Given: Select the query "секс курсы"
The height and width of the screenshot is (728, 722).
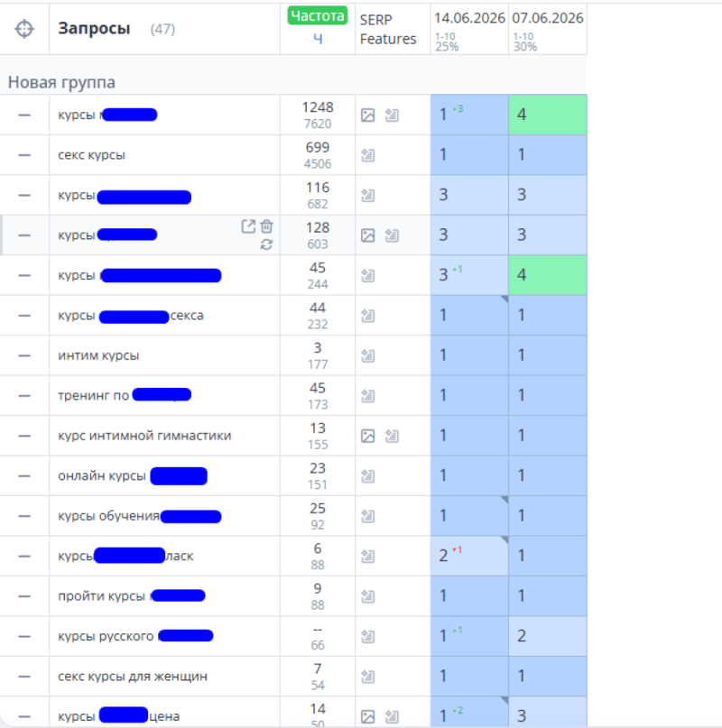Looking at the screenshot, I should pos(91,155).
